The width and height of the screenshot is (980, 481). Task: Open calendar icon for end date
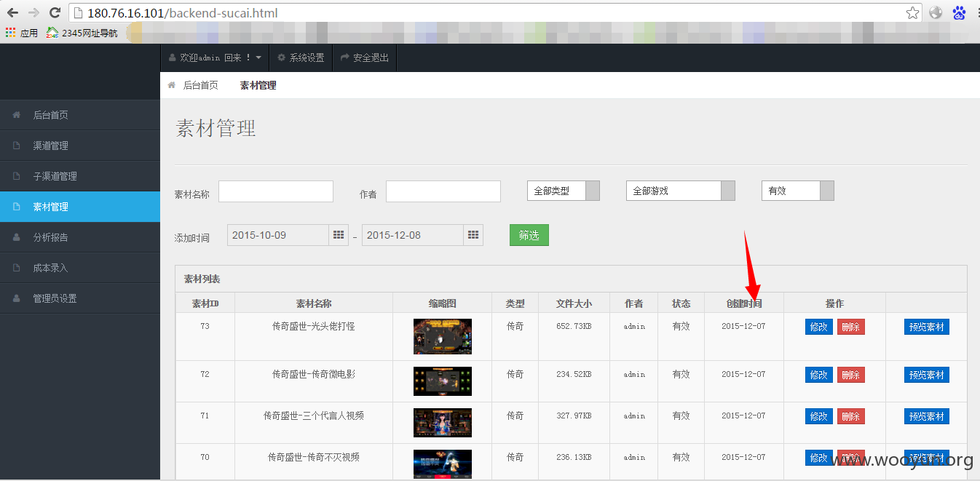(x=473, y=235)
